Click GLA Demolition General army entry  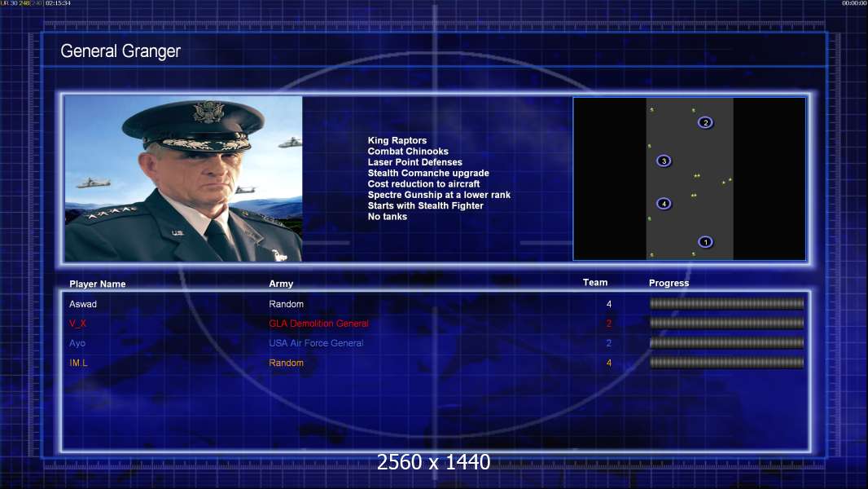point(319,324)
